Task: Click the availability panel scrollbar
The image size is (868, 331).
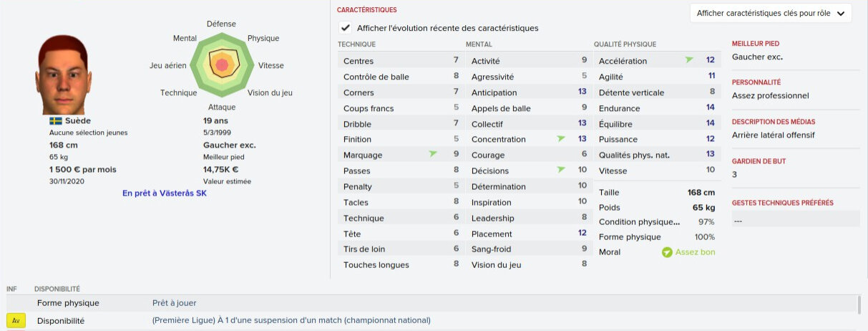Action: 859,306
